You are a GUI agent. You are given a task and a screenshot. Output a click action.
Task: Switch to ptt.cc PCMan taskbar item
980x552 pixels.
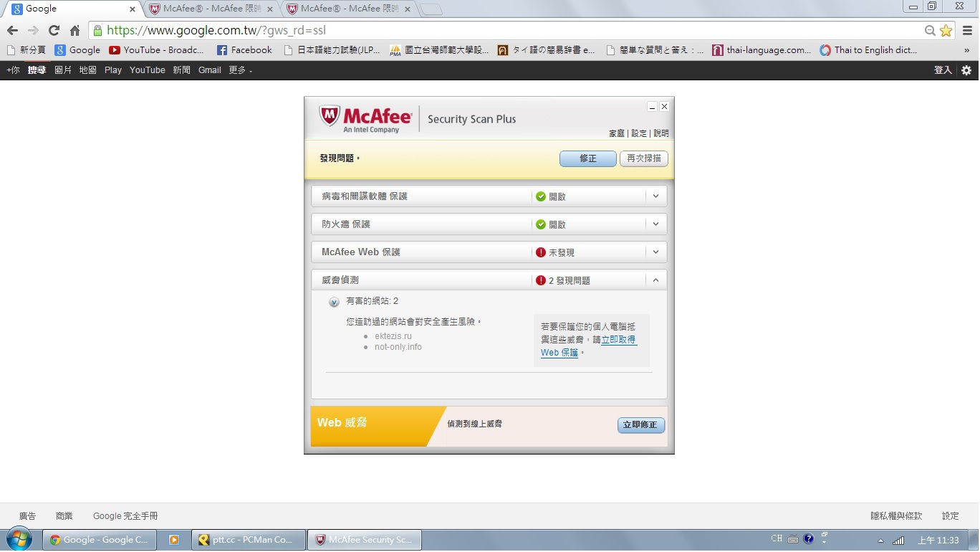(x=249, y=540)
